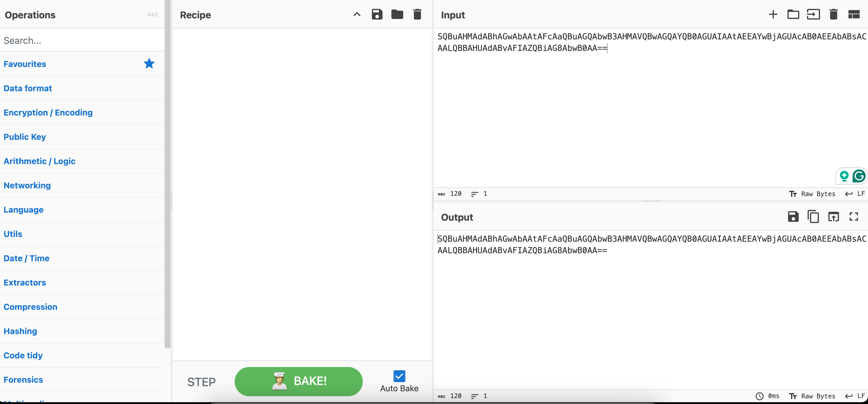Focus the operations Search field

[x=82, y=40]
